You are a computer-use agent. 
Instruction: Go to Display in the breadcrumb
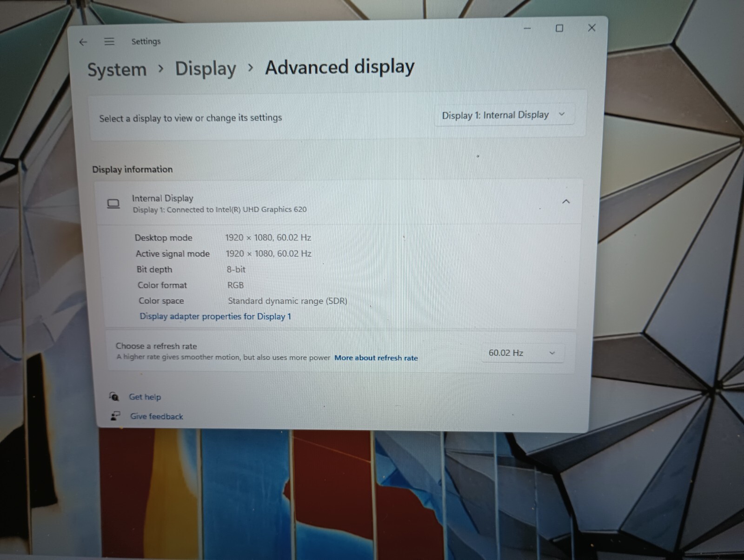[x=206, y=69]
